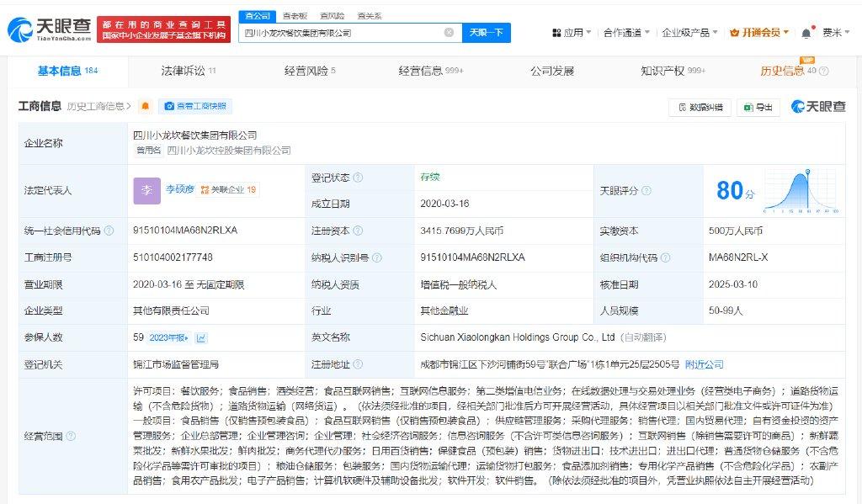The width and height of the screenshot is (862, 504).
Task: Click the 关联企业 19 badge
Action: tap(229, 189)
